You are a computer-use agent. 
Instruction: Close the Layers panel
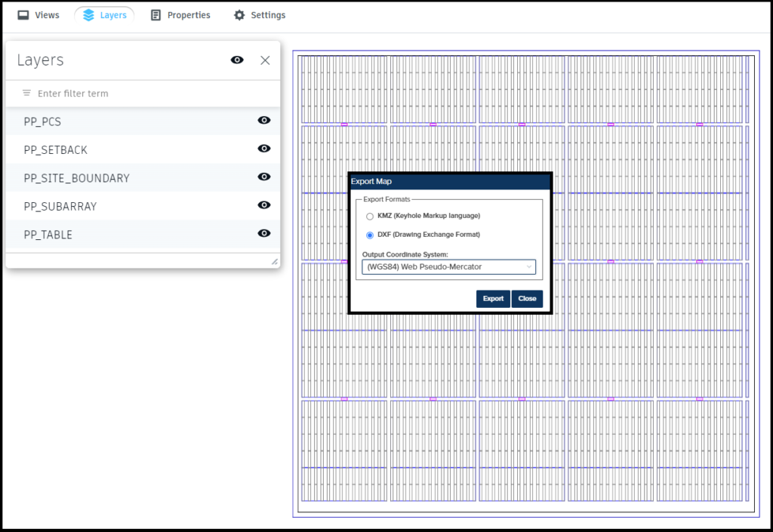(x=265, y=60)
